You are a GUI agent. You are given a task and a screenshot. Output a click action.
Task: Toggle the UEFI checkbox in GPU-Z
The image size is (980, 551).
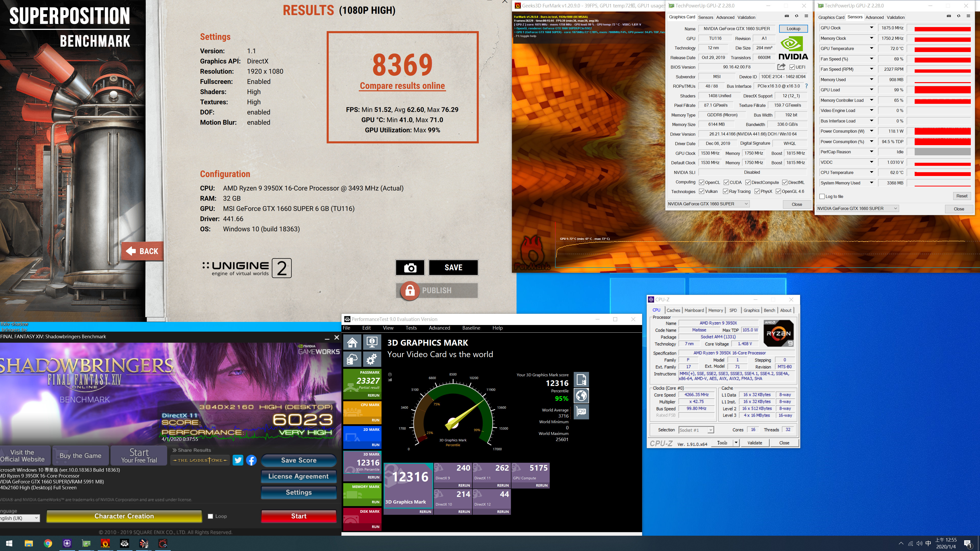(792, 67)
